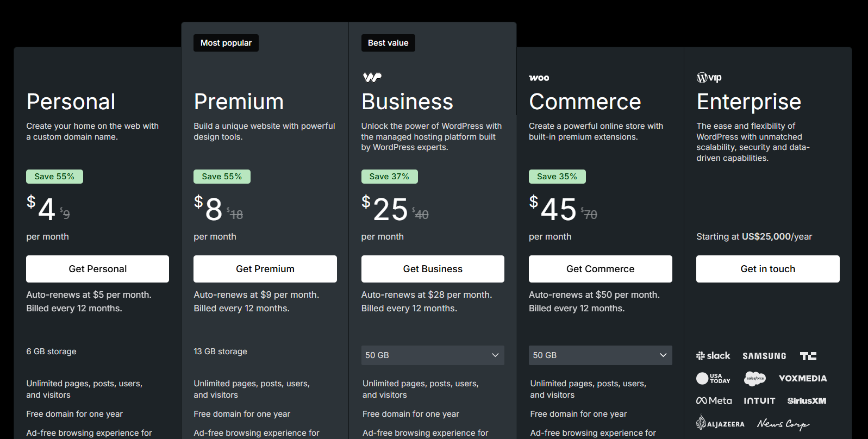Open the Commerce plan 50 GB storage dropdown
This screenshot has height=439, width=868.
pos(601,355)
